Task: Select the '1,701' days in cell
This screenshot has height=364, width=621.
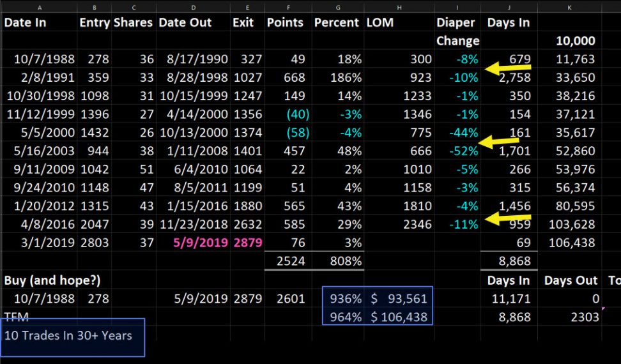Action: coord(509,151)
